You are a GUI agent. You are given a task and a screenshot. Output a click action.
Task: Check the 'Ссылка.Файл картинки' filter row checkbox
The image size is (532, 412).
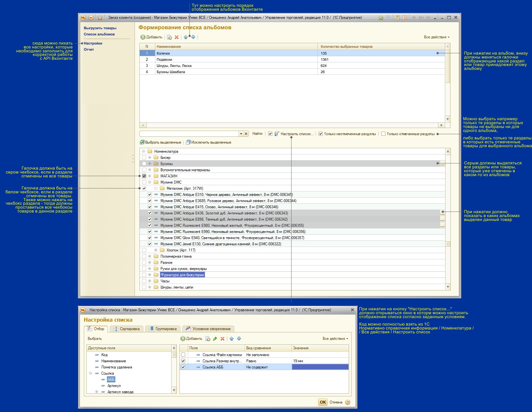183,355
